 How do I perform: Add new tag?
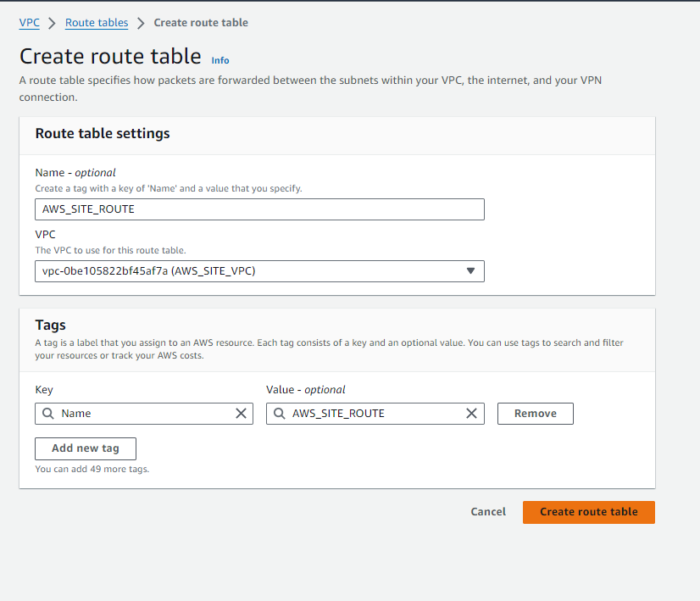[x=86, y=448]
